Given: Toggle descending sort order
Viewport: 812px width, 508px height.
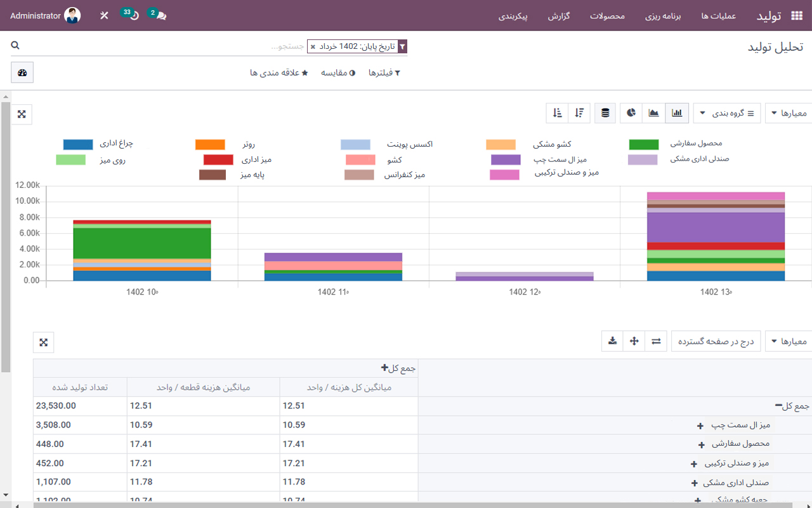Looking at the screenshot, I should (x=579, y=112).
